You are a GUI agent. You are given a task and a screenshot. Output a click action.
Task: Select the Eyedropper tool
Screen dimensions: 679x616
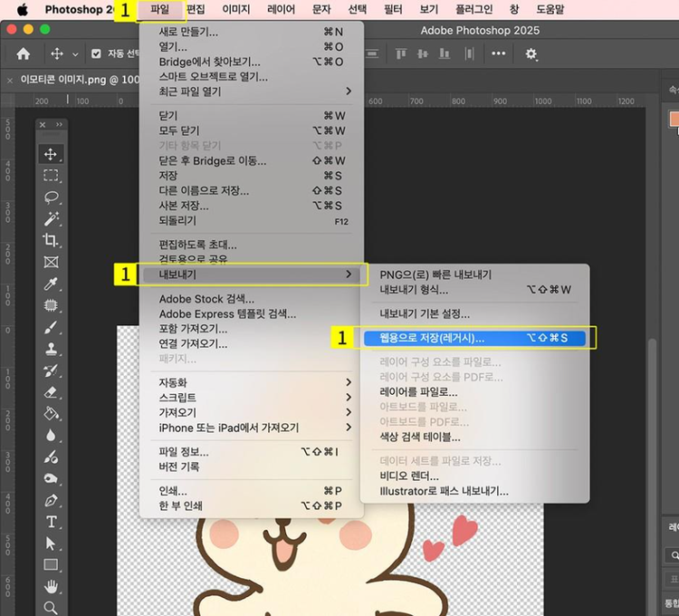pyautogui.click(x=51, y=284)
